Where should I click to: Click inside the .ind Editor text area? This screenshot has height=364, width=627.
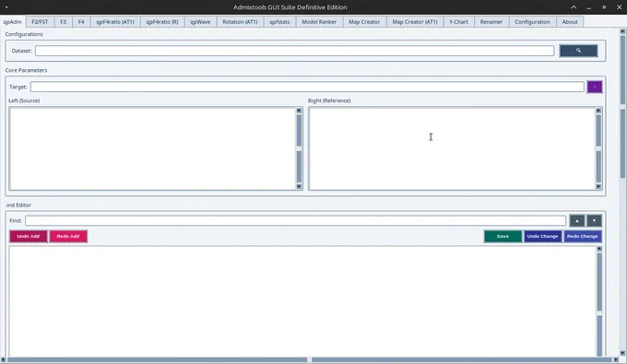coord(302,300)
